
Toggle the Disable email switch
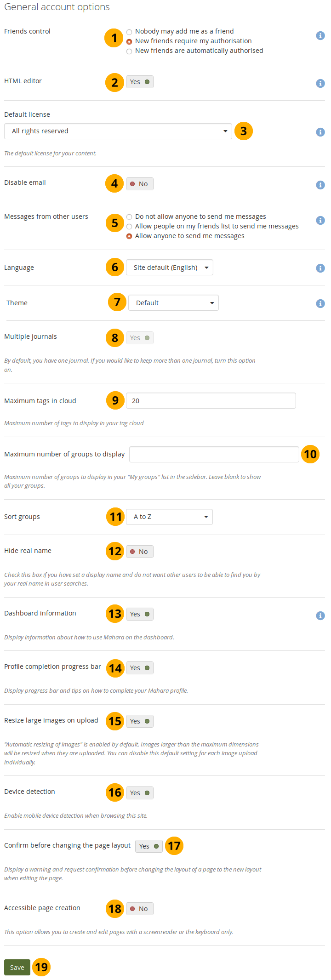(139, 184)
